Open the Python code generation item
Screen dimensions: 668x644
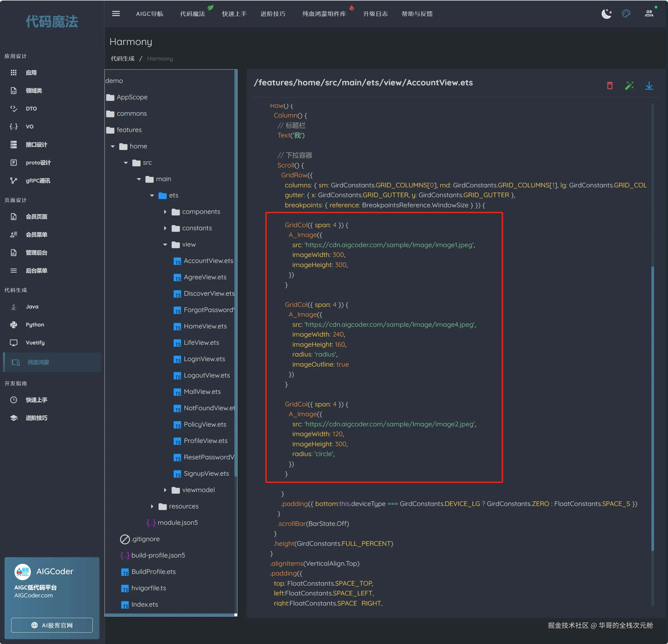(34, 325)
